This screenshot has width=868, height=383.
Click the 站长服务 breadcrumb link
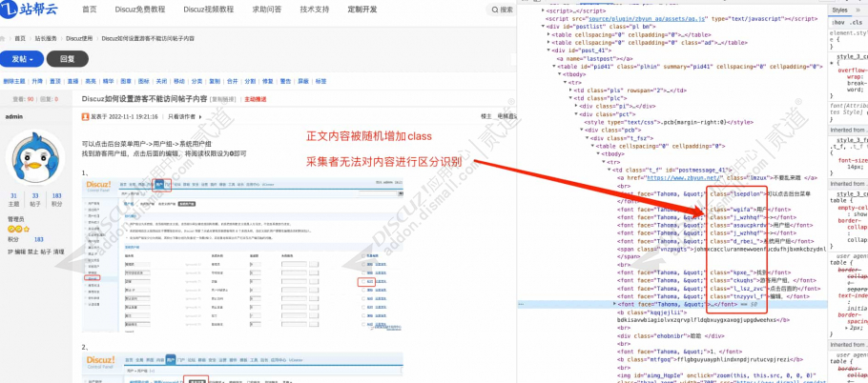pos(46,39)
